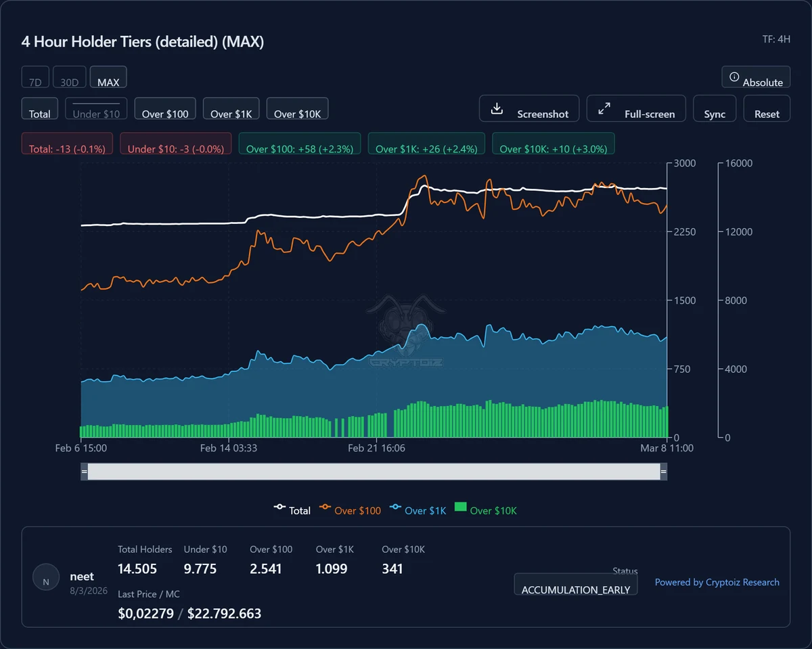The height and width of the screenshot is (649, 812).
Task: Toggle Over $1K in the chart legend
Action: pyautogui.click(x=418, y=510)
